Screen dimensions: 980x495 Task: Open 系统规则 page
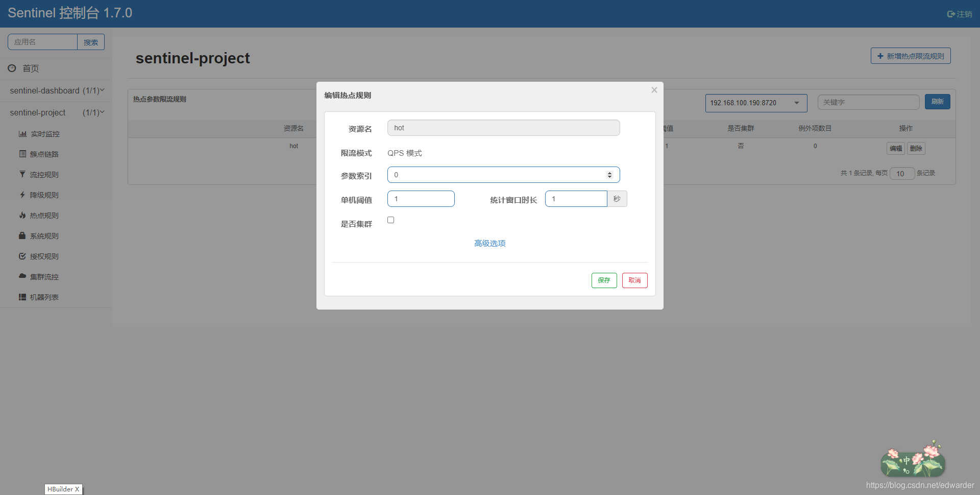click(44, 235)
